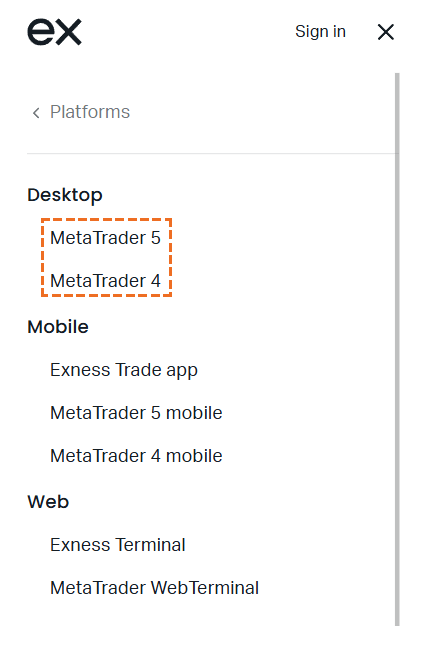Select the Exness Trade app entry

point(124,370)
